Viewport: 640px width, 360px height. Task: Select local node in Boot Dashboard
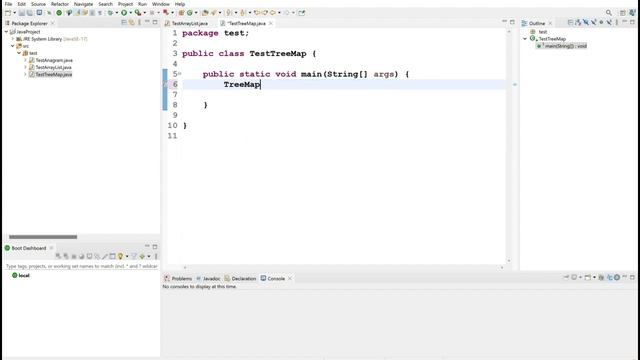click(x=21, y=276)
